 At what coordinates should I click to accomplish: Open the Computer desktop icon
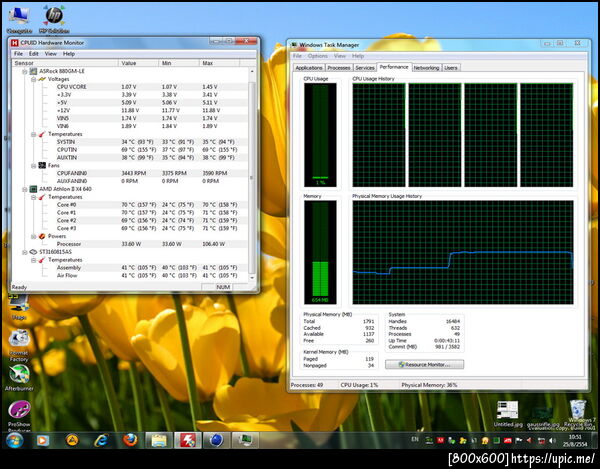(19, 20)
